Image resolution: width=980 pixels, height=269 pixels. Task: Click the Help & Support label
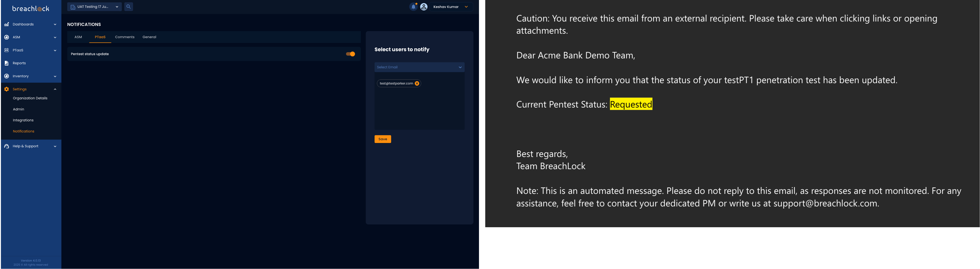point(26,146)
